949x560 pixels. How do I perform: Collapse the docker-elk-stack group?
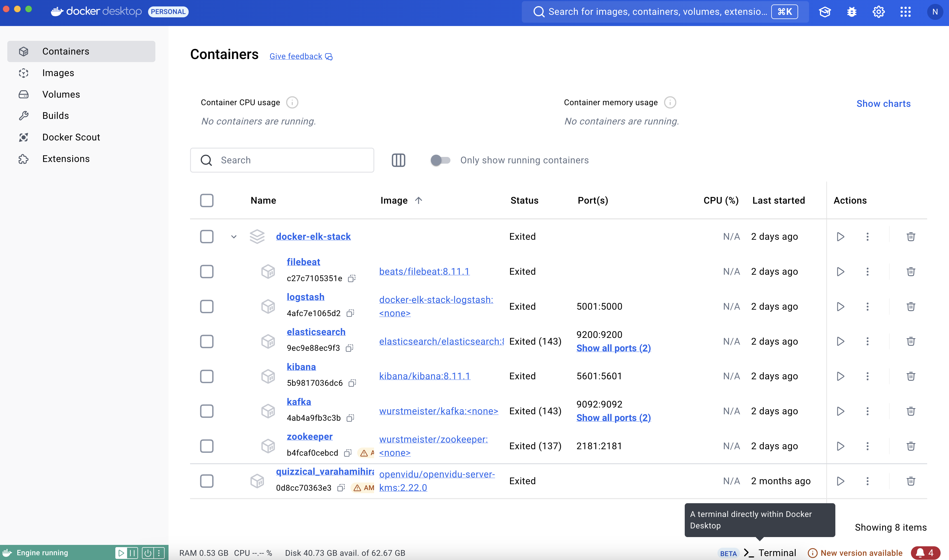234,237
